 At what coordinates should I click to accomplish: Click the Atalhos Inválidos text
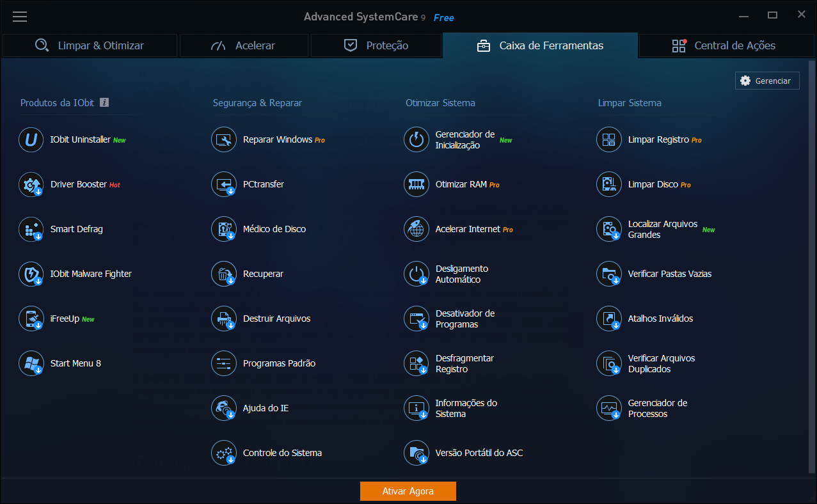pos(660,319)
